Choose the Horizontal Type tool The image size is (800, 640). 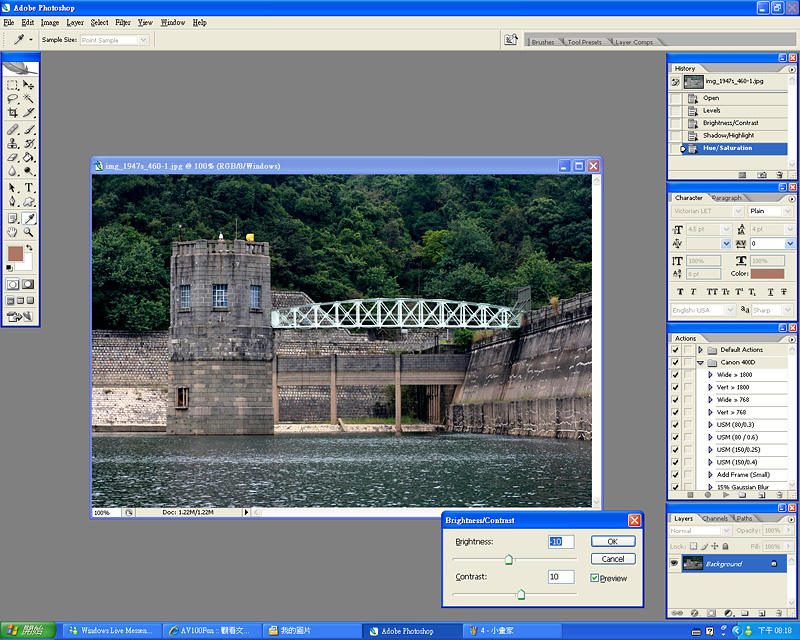(29, 187)
